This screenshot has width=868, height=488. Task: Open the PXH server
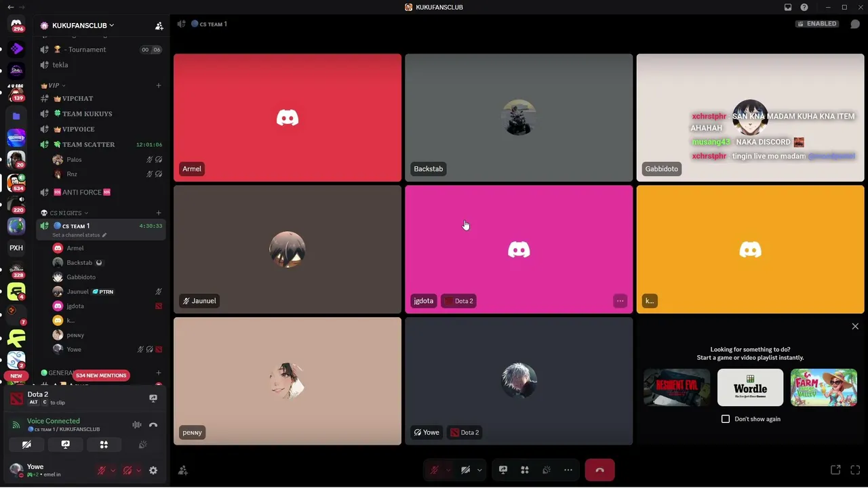[16, 248]
